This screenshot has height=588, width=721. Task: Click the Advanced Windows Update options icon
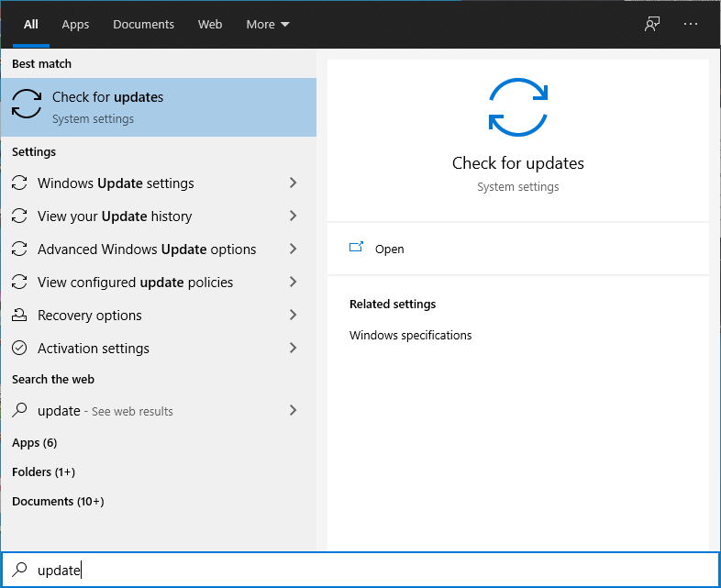pyautogui.click(x=19, y=250)
